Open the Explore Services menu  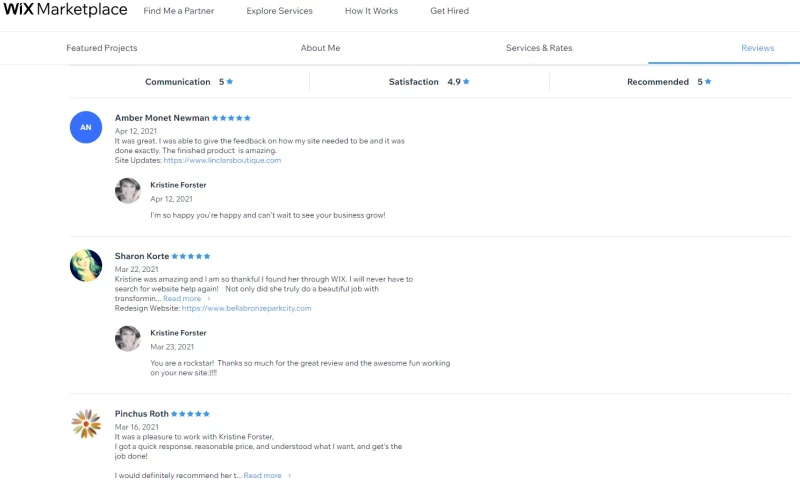coord(281,11)
